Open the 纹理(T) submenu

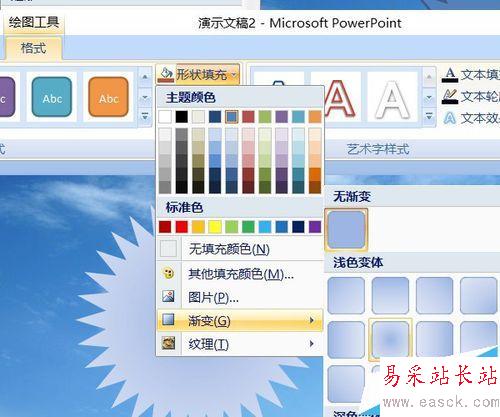pyautogui.click(x=240, y=343)
